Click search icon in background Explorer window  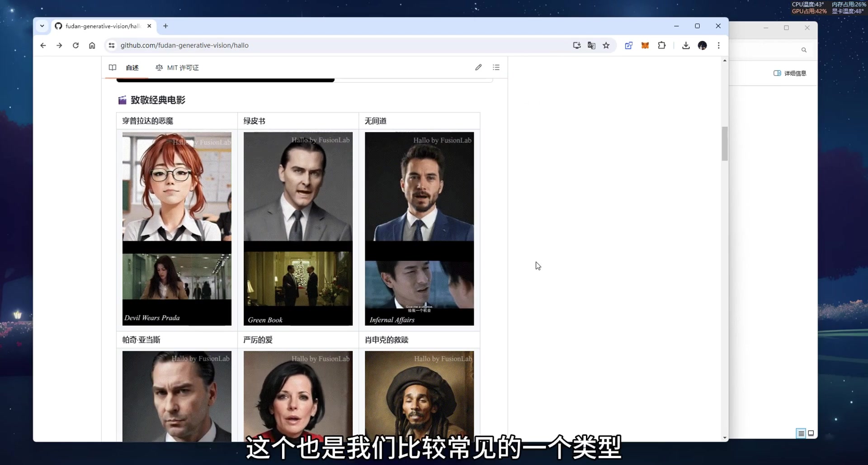804,50
